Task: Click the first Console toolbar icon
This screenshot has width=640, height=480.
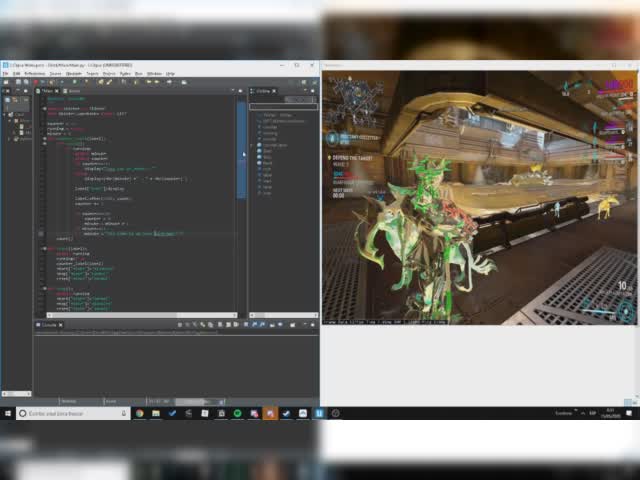Action: (180, 325)
